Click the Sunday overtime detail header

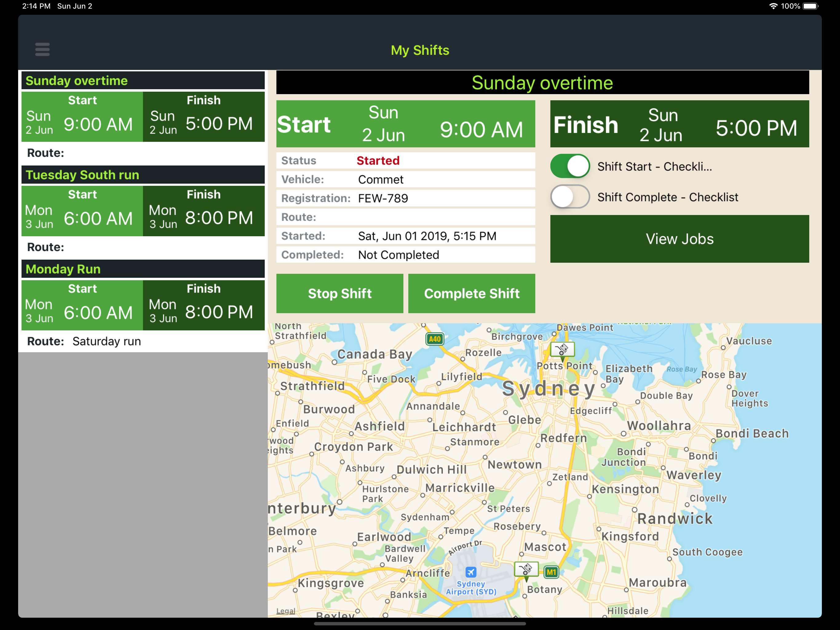pyautogui.click(x=543, y=82)
